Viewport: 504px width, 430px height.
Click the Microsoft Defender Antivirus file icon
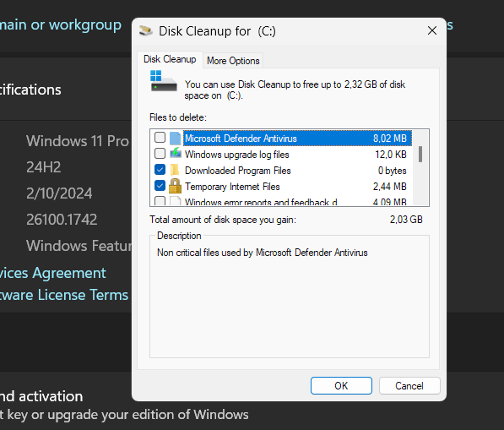coord(176,139)
